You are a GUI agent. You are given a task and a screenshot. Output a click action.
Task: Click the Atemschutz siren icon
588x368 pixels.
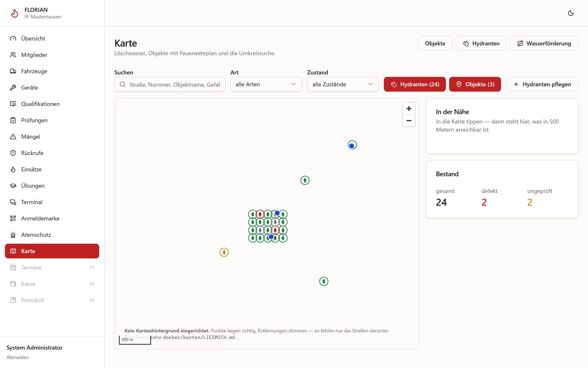(x=13, y=235)
